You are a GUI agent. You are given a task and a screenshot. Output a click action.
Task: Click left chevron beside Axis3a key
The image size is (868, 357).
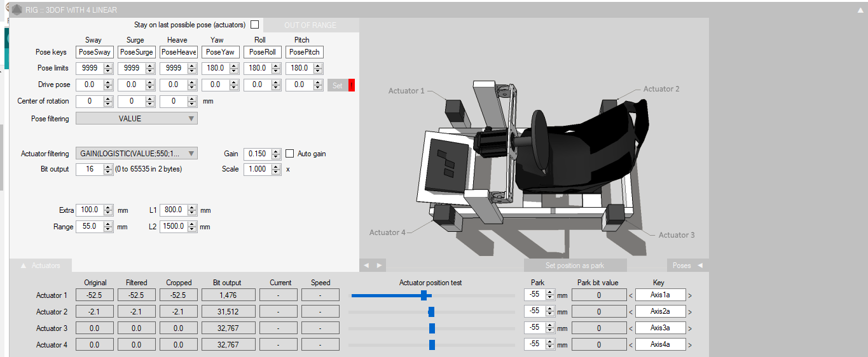point(631,328)
